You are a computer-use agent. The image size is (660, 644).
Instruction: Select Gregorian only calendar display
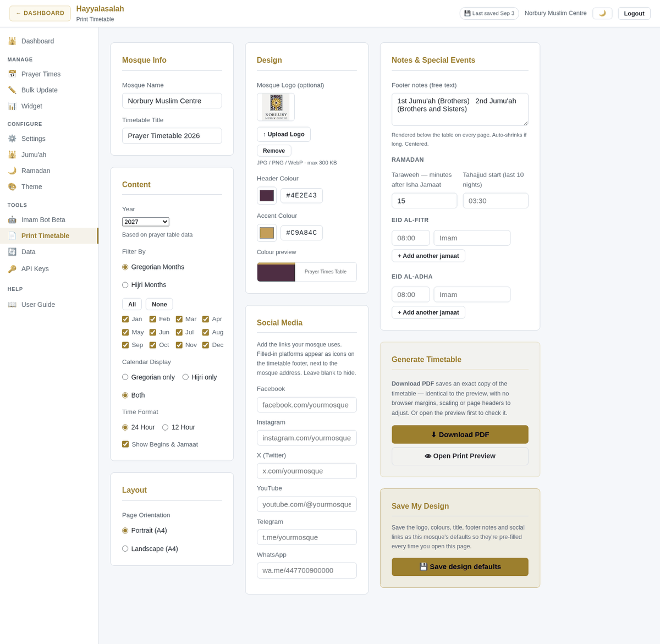point(125,377)
